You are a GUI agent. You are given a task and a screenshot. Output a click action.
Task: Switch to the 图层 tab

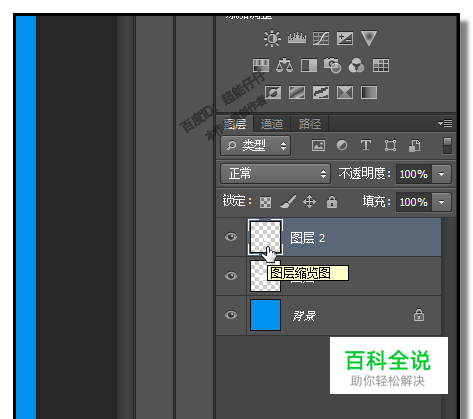[x=235, y=124]
